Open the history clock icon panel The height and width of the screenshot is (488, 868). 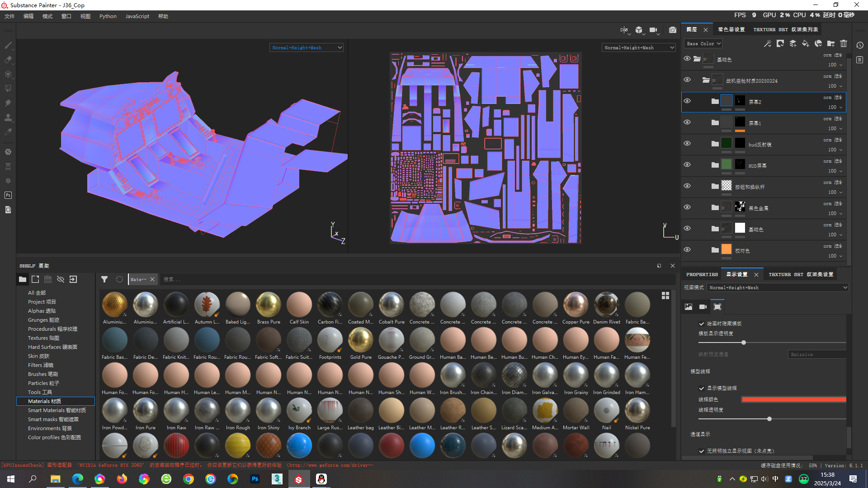click(x=860, y=45)
